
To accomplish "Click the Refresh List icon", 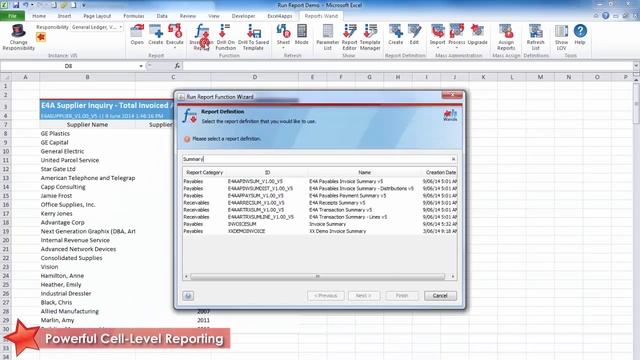I will 536,37.
